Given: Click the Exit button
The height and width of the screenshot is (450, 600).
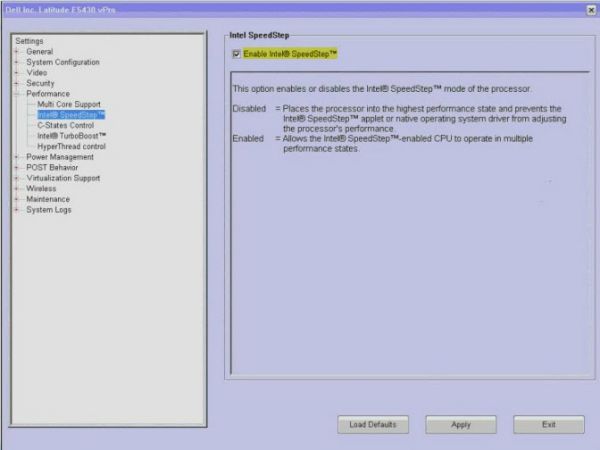Looking at the screenshot, I should click(x=549, y=424).
